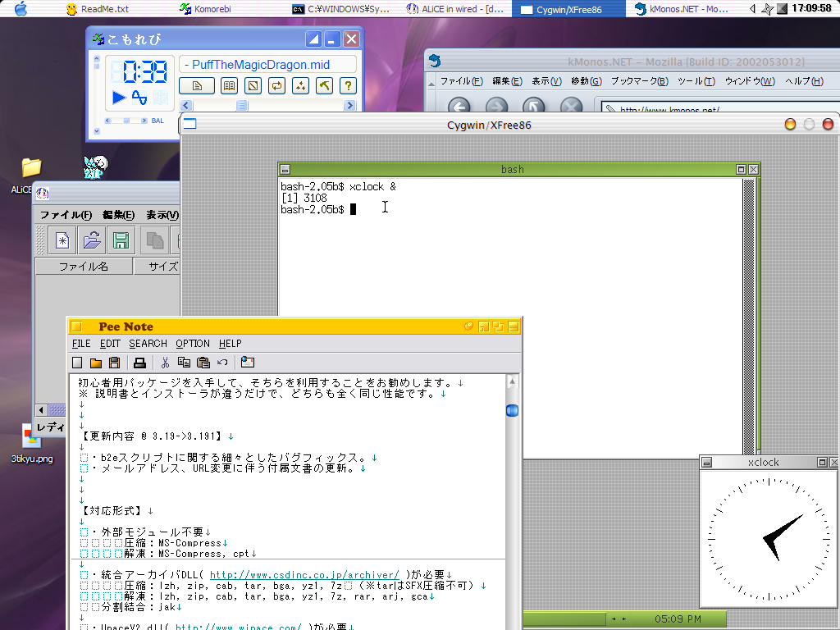Viewport: 840px width, 630px height.
Task: Open Pee Note EDIT menu
Action: (110, 344)
